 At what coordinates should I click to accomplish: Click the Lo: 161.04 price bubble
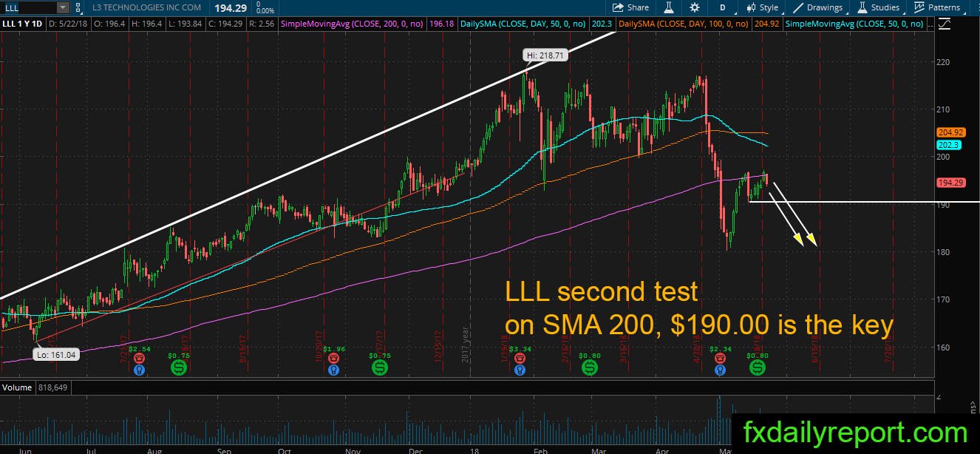[x=57, y=354]
